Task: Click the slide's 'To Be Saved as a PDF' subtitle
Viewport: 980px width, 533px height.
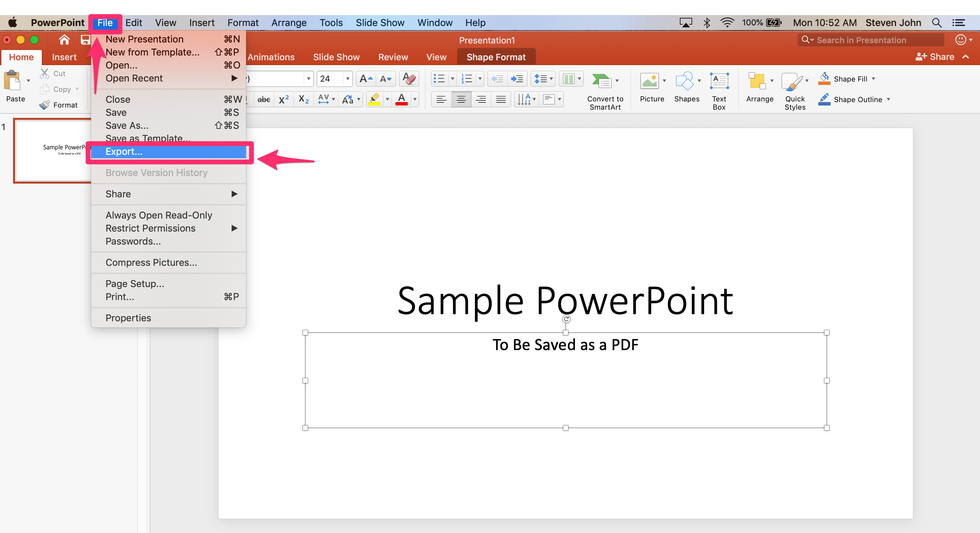Action: [x=565, y=344]
